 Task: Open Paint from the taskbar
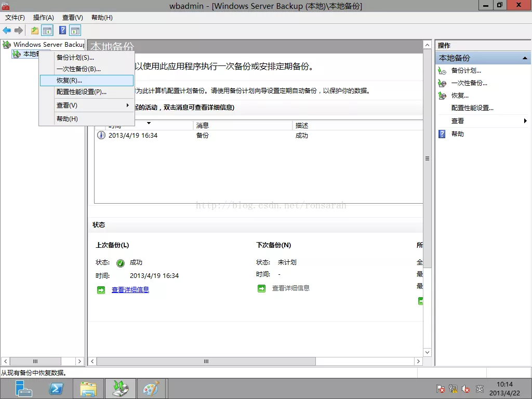[x=151, y=389]
